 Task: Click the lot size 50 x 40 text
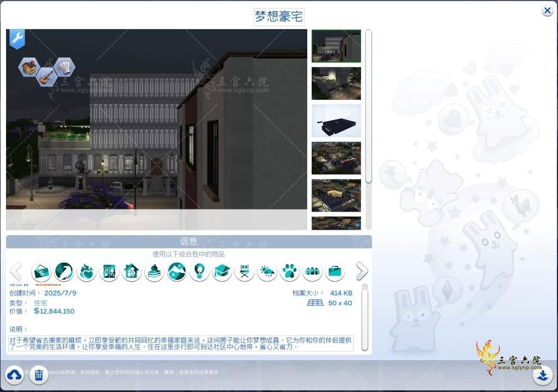340,303
